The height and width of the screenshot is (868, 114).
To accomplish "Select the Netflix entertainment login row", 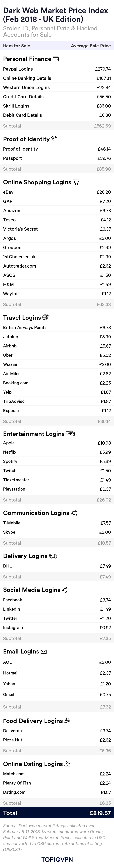I will point(57,452).
